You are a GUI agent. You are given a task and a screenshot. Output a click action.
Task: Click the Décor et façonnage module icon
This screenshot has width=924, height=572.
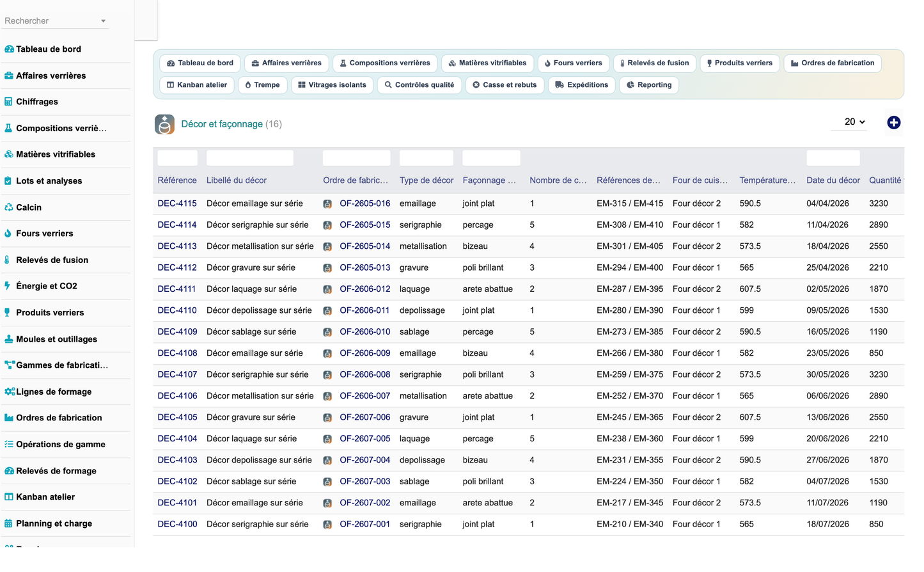[164, 124]
